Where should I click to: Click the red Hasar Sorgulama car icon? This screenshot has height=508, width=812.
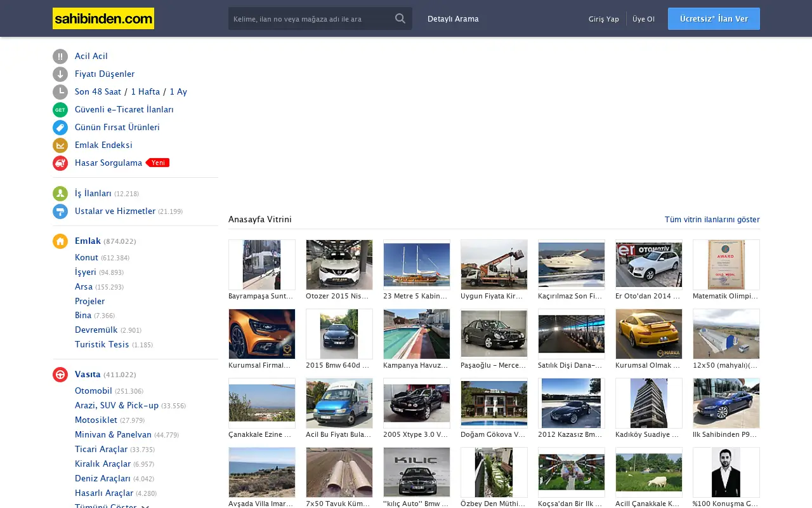click(x=60, y=163)
